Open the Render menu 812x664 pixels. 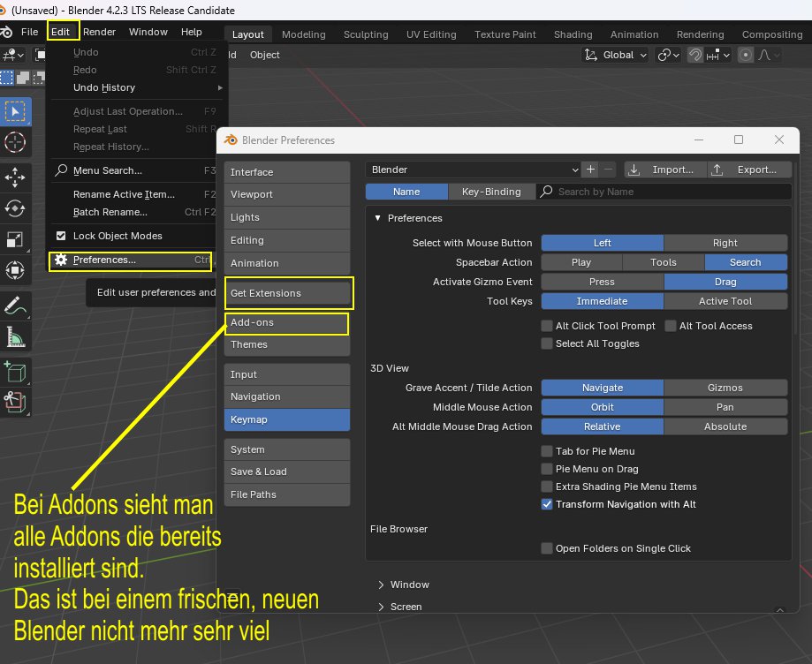pyautogui.click(x=100, y=32)
